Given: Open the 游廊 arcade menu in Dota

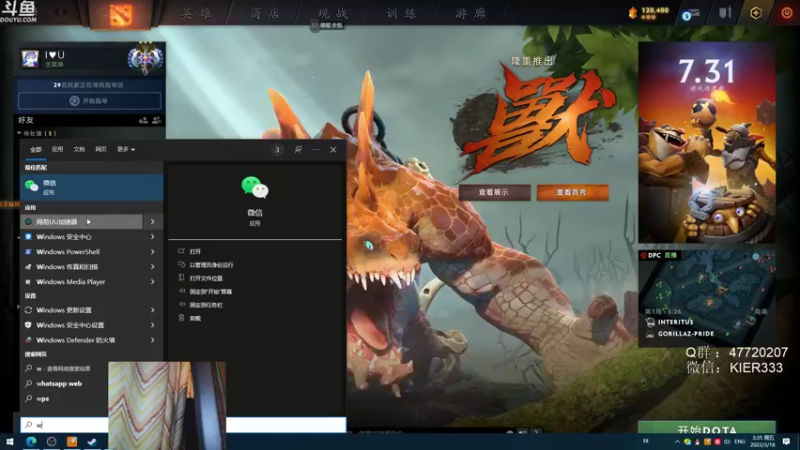Looking at the screenshot, I should tap(470, 13).
